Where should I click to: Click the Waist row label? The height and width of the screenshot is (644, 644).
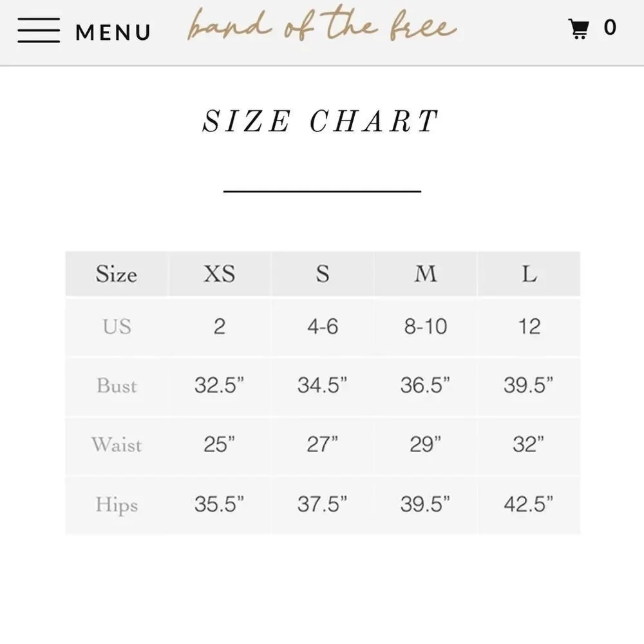[117, 445]
